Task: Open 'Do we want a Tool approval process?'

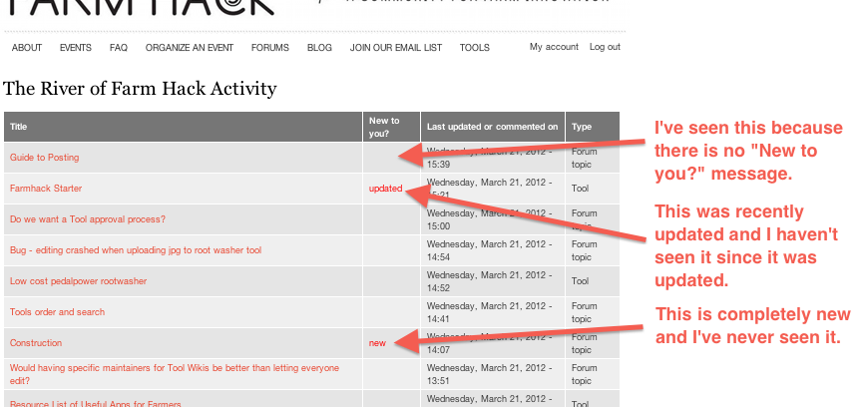Action: point(88,219)
